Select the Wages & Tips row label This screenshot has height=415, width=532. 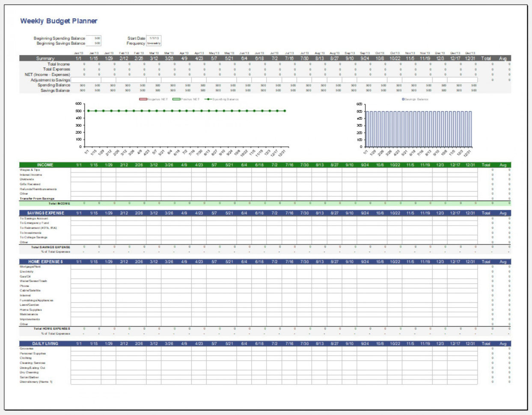(30, 170)
